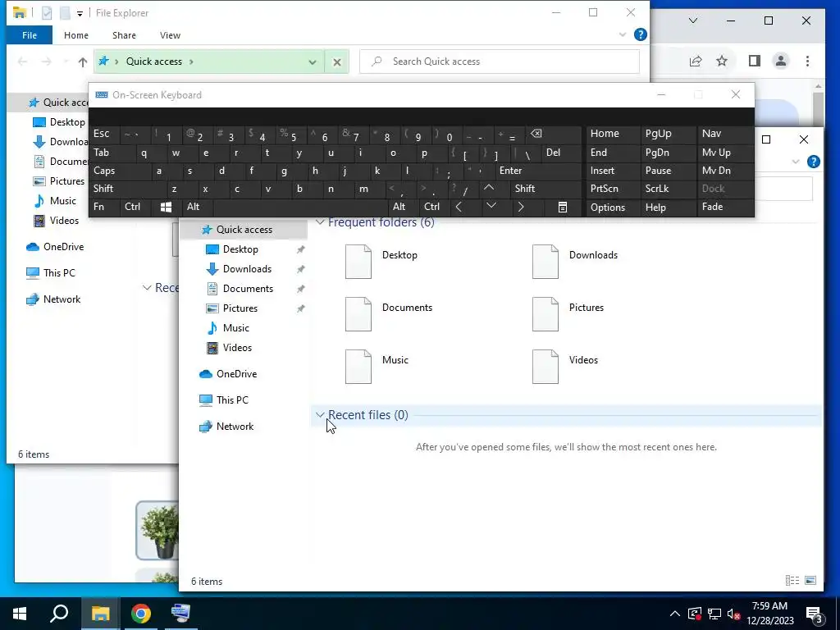Toggle the left Shift key on keyboard
The image size is (840, 630).
click(x=126, y=189)
